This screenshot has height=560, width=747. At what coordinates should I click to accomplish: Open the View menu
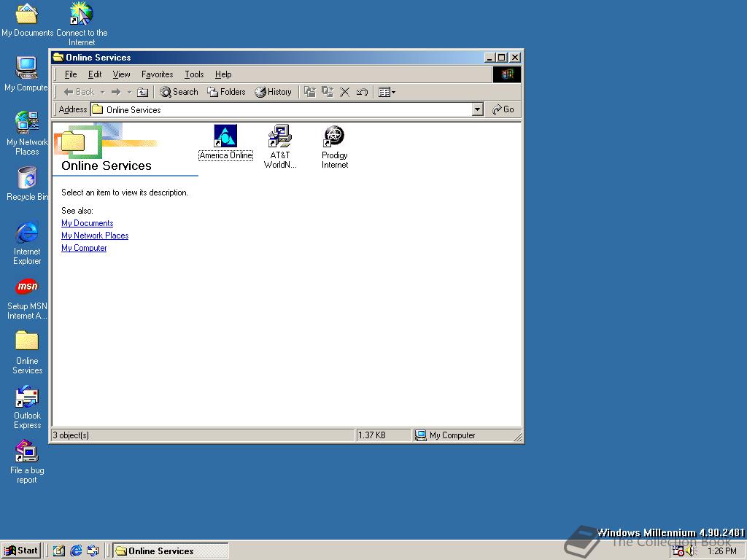coord(121,74)
